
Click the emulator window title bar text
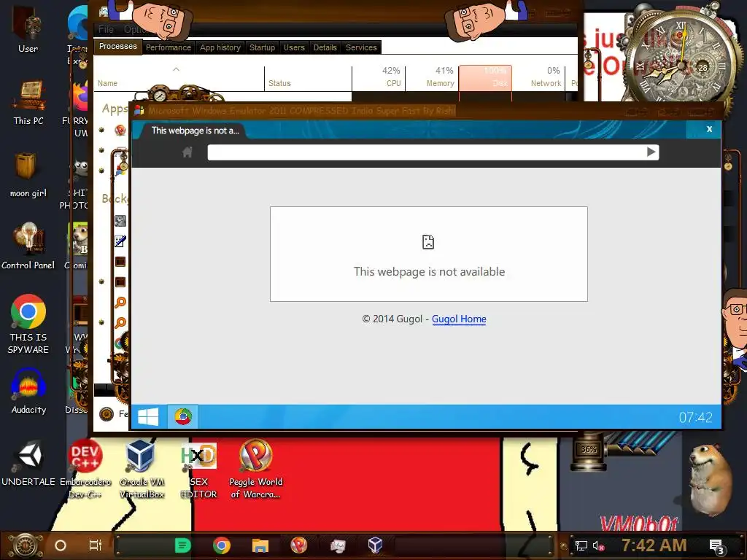point(301,111)
